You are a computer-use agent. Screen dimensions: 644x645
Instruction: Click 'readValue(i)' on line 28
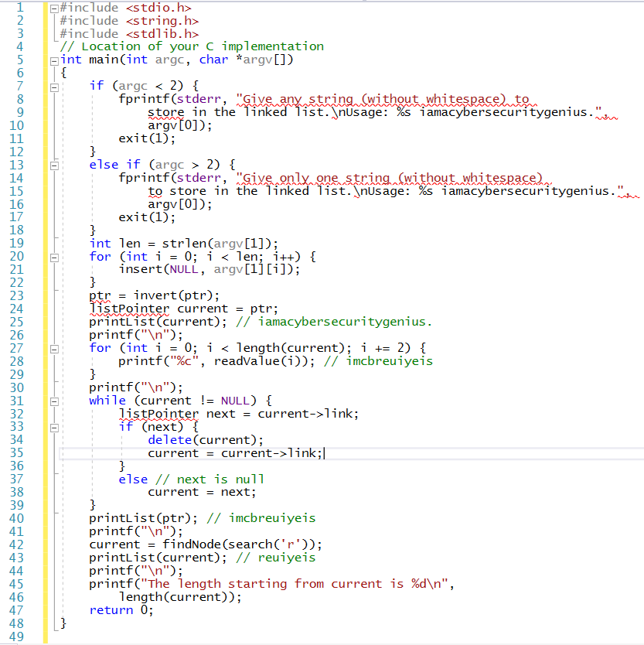(261, 361)
